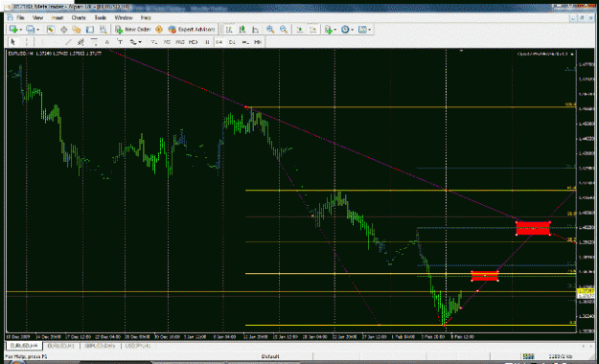Select the Crosshair tool
Viewport: 599px width, 364px height.
(27, 41)
